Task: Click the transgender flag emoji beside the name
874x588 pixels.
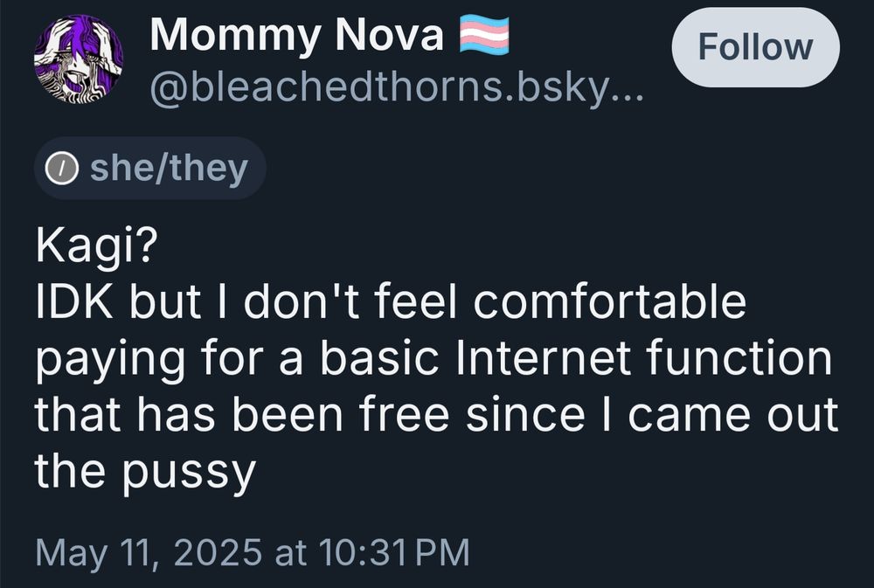Action: pyautogui.click(x=484, y=35)
